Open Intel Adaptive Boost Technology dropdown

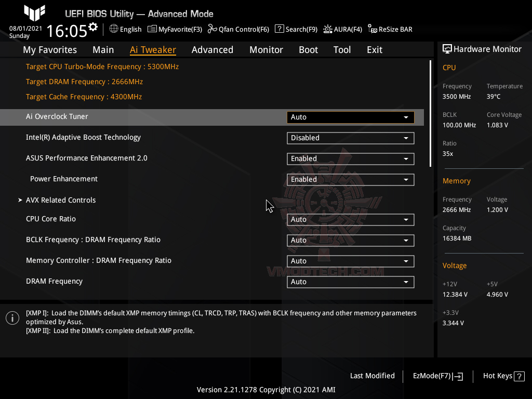pyautogui.click(x=351, y=138)
